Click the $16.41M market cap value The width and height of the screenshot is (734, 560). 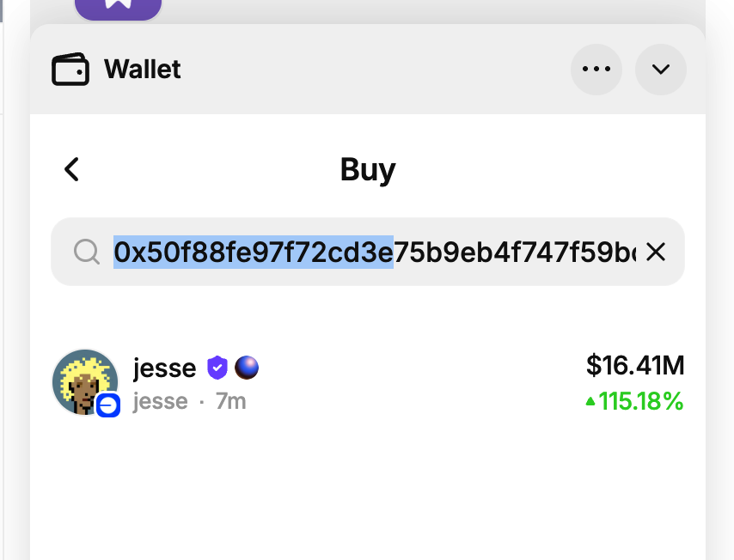(x=635, y=366)
